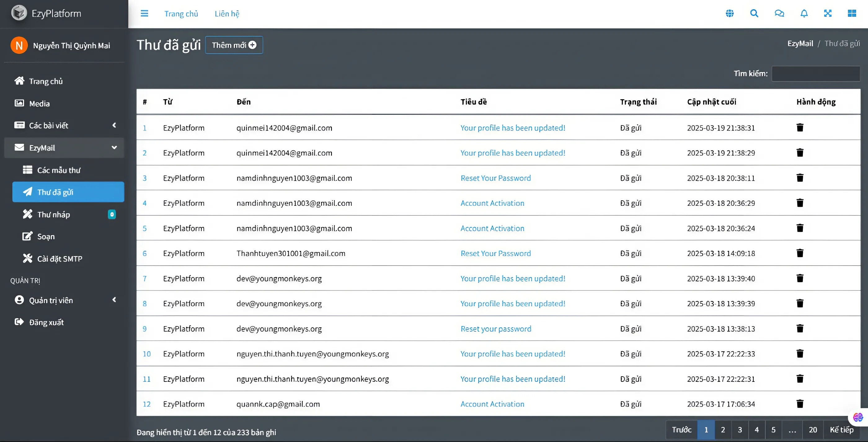The height and width of the screenshot is (442, 868).
Task: Click trash icon for row 8
Action: [x=800, y=303]
